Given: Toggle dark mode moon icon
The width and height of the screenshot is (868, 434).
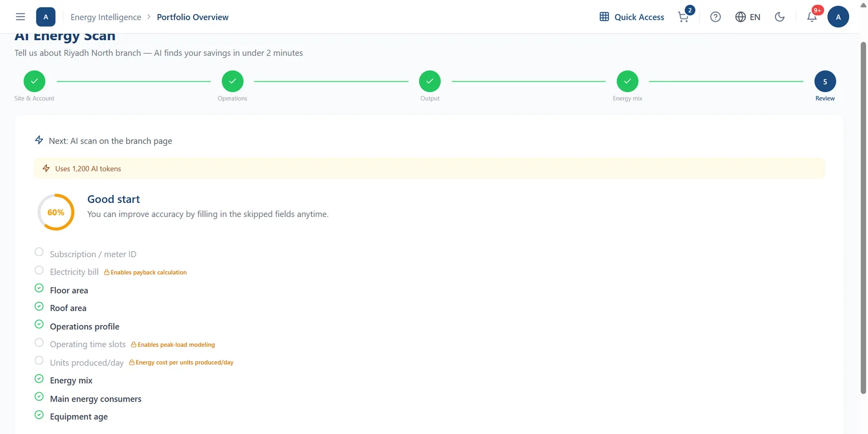Looking at the screenshot, I should [780, 17].
